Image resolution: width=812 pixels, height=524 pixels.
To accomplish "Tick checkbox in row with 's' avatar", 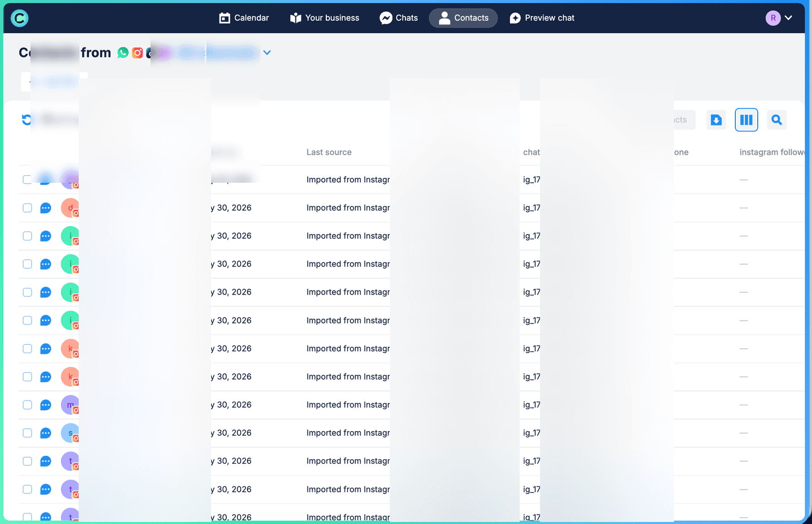I will coord(27,433).
